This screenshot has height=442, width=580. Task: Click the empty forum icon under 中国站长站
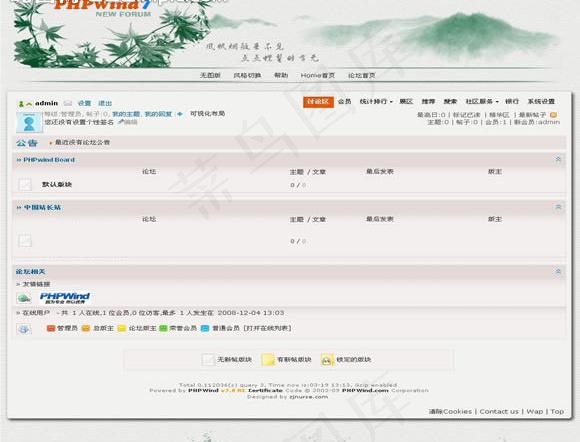point(25,241)
